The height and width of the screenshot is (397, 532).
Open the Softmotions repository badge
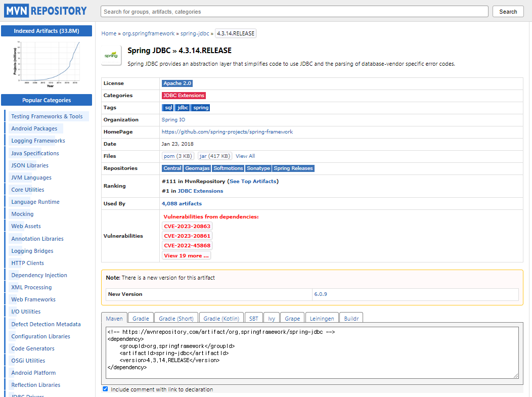pos(228,168)
